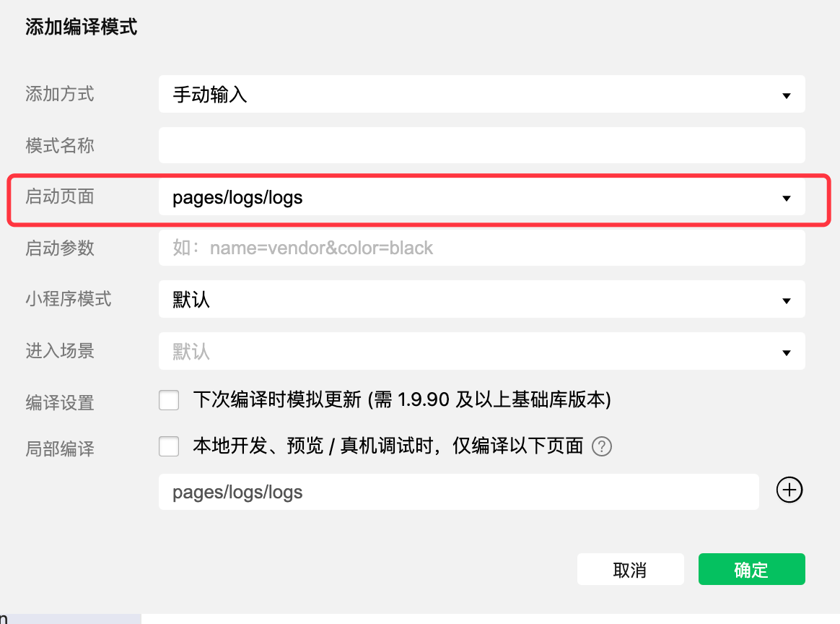Viewport: 840px width, 624px height.
Task: Click the arrow icon in 进入场景 row
Action: point(787,352)
